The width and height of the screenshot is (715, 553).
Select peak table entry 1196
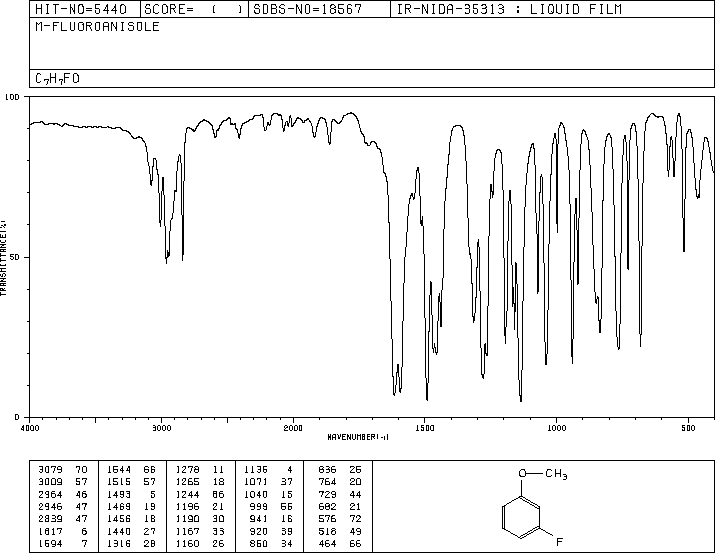coord(200,506)
